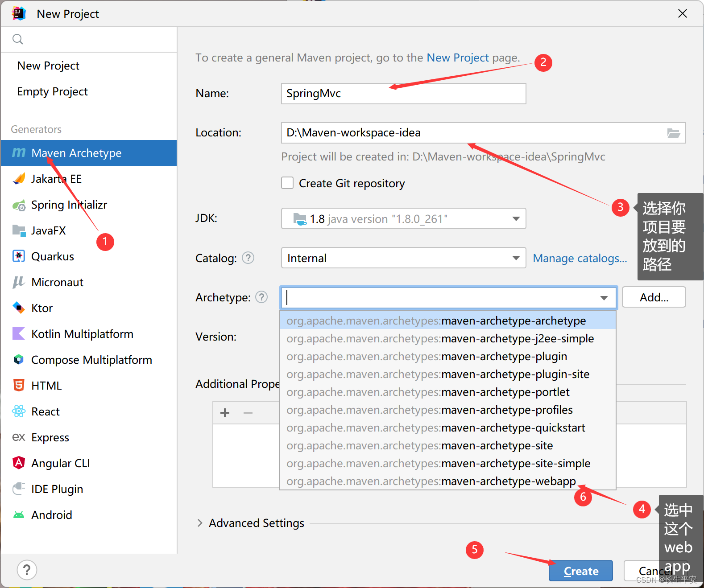Viewport: 704px width, 588px height.
Task: Select the Kotlin Multiplatform generator
Action: coord(89,334)
